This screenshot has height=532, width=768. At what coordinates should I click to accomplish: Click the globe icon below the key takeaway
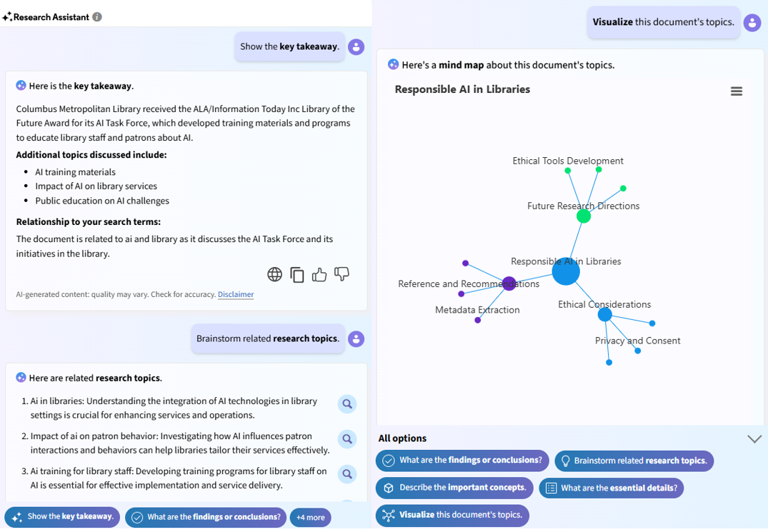pyautogui.click(x=274, y=274)
